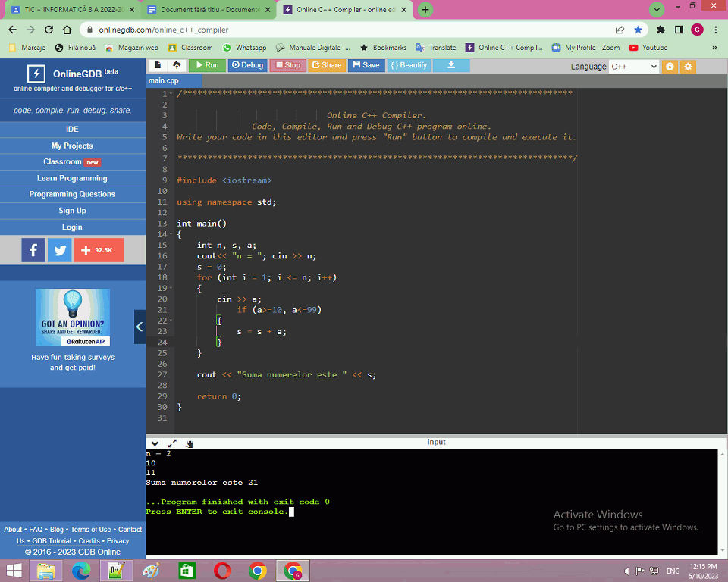Switch to the Document fără titlu tab
The image size is (728, 582).
(202, 10)
